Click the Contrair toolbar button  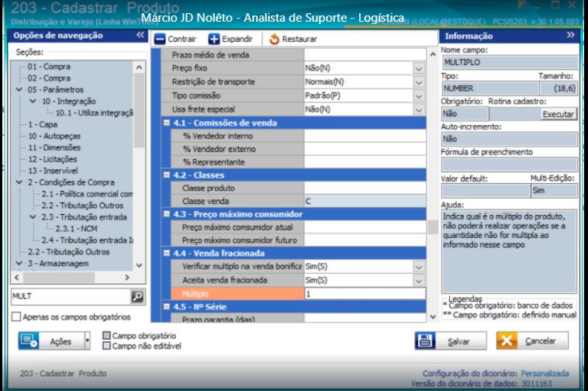pyautogui.click(x=175, y=39)
